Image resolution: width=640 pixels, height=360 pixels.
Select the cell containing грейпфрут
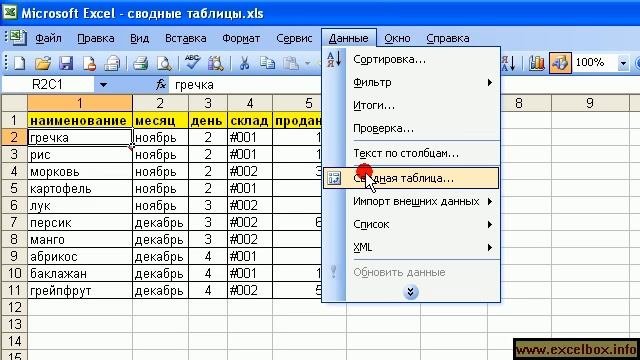[80, 291]
